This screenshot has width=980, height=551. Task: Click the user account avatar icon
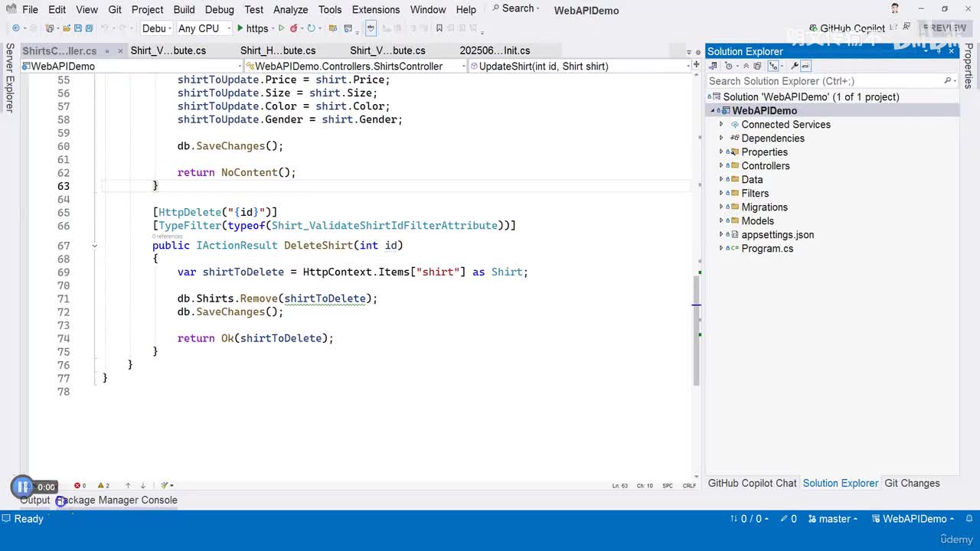pyautogui.click(x=895, y=8)
